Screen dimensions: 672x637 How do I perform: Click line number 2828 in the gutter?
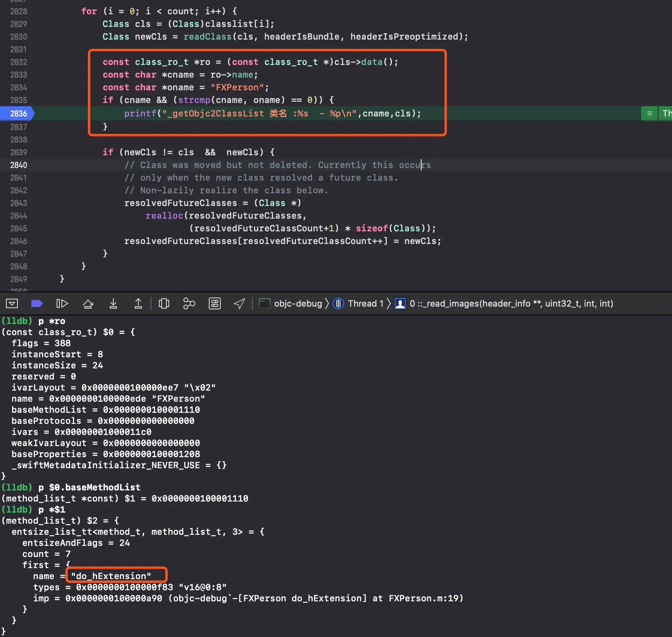[19, 11]
